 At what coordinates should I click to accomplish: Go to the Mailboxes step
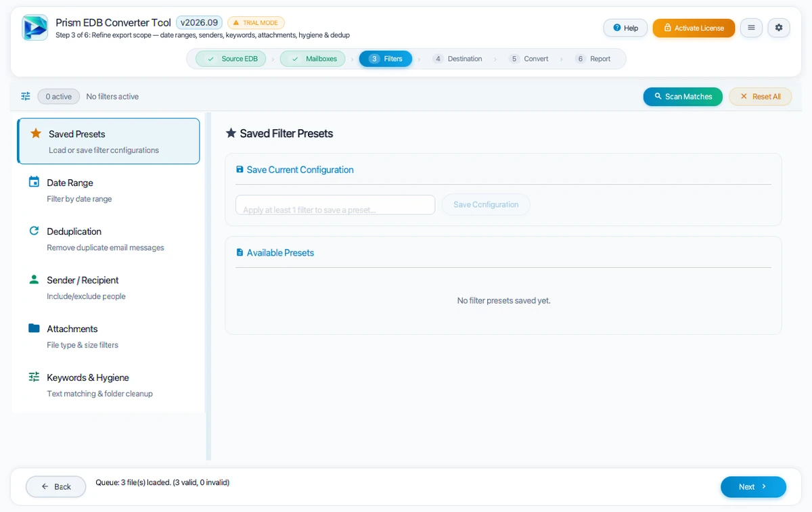point(313,59)
